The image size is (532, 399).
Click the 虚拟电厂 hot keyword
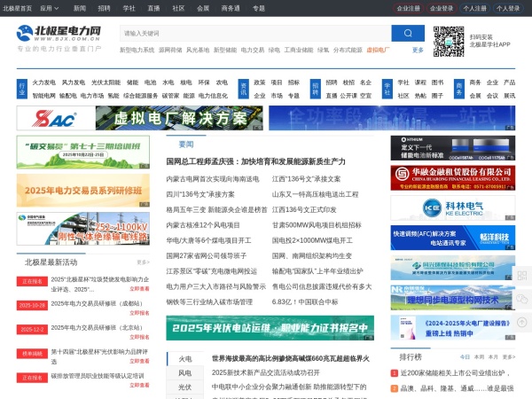[378, 50]
